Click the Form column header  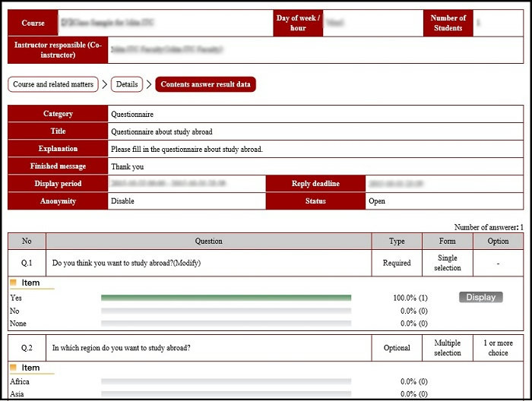click(x=447, y=242)
